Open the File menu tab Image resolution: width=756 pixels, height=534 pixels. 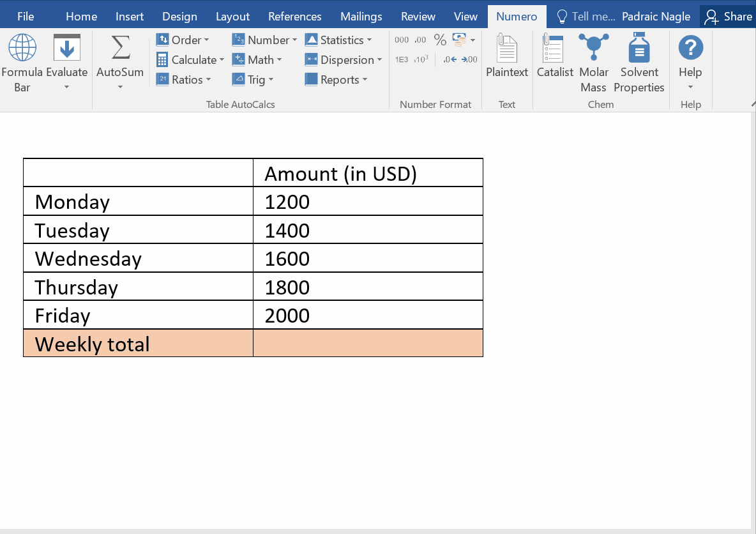(26, 17)
